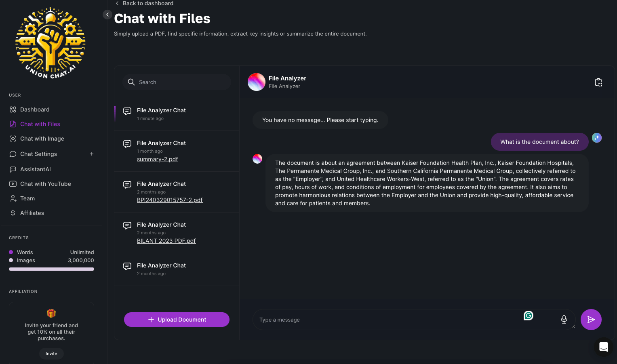Open the BILANT 2023 PDF.pdf chat
The width and height of the screenshot is (617, 364).
[166, 241]
